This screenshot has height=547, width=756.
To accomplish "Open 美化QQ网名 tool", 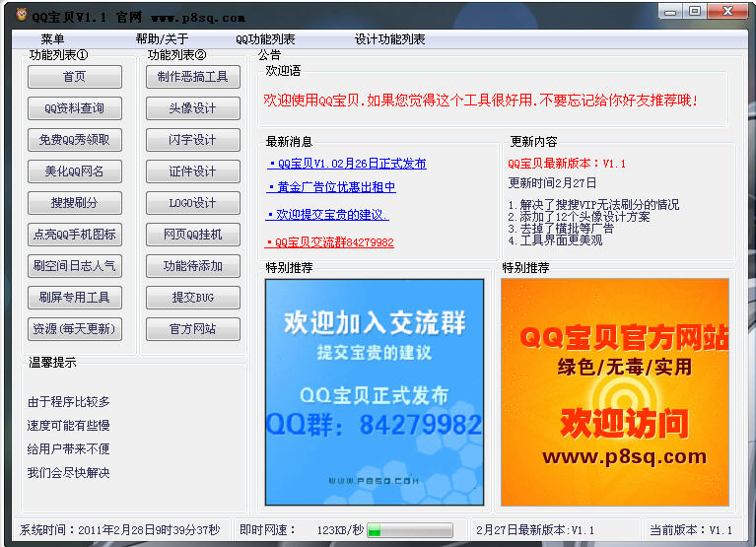I will [x=75, y=171].
